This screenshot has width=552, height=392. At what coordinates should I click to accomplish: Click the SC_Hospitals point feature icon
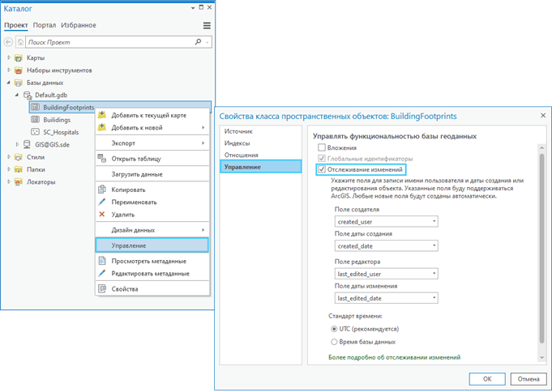click(x=35, y=132)
